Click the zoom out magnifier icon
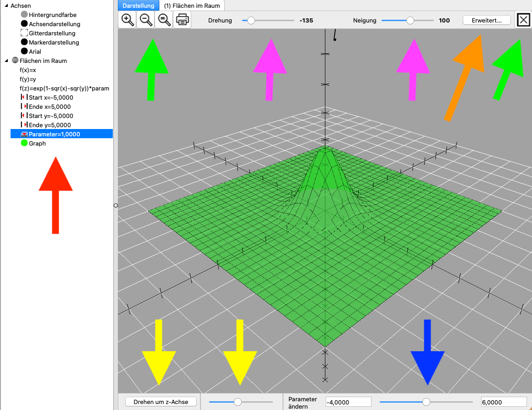Screen dimensions: 532x410 (146, 20)
